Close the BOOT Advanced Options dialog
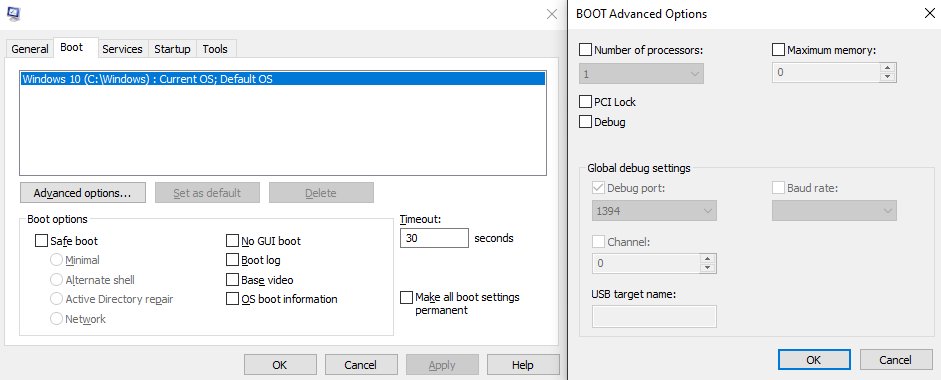 (x=929, y=14)
